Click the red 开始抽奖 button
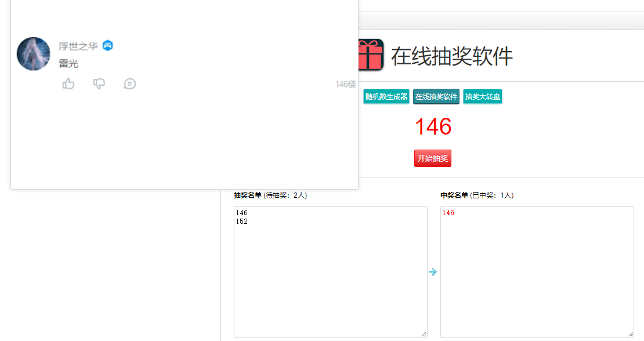The height and width of the screenshot is (341, 644). (x=433, y=158)
